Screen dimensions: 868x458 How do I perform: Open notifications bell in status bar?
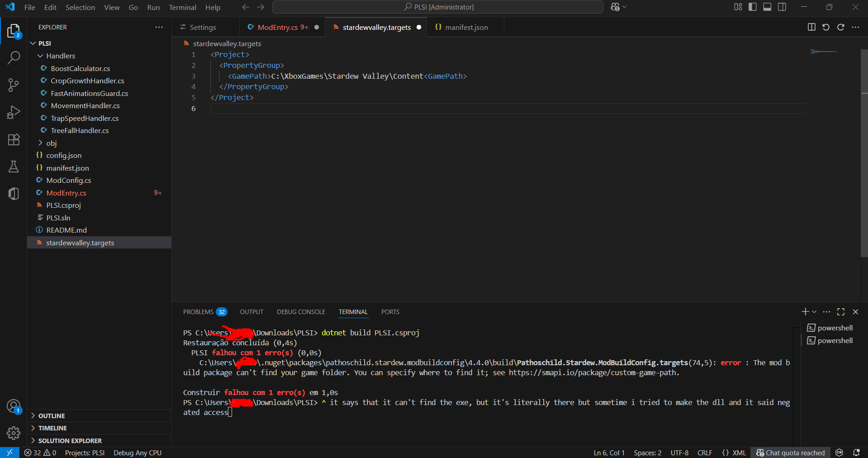[x=856, y=453]
